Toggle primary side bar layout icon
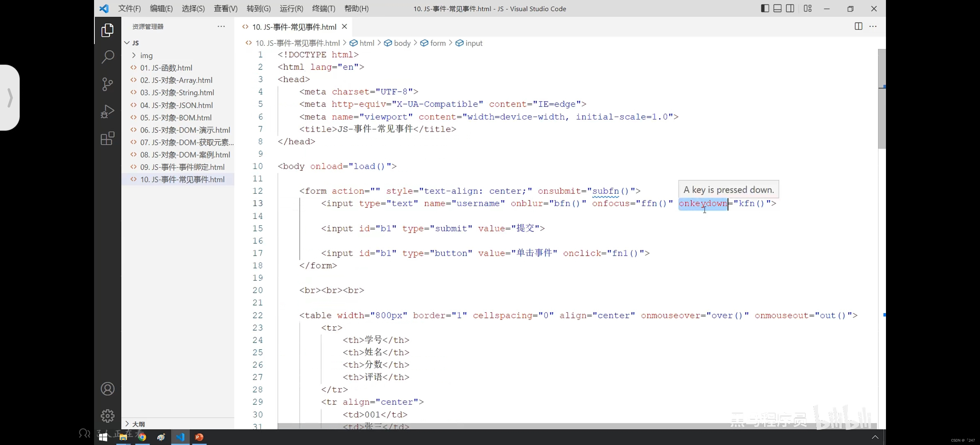 (x=765, y=8)
